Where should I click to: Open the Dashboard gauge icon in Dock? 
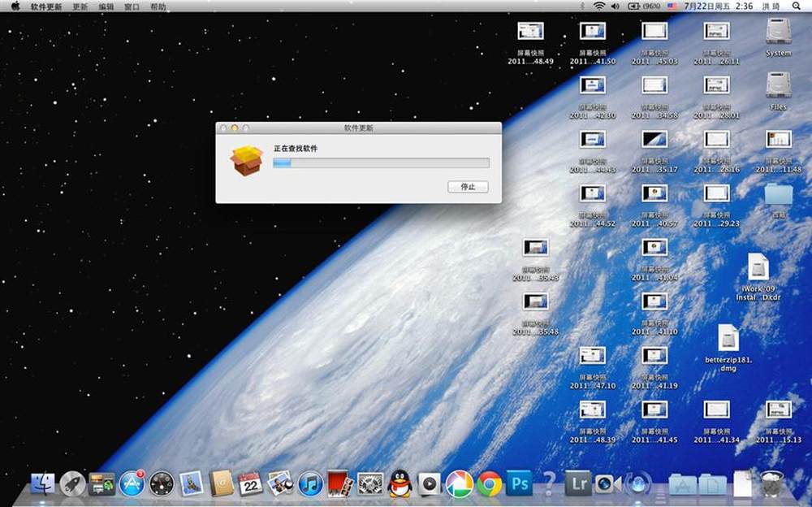click(162, 483)
